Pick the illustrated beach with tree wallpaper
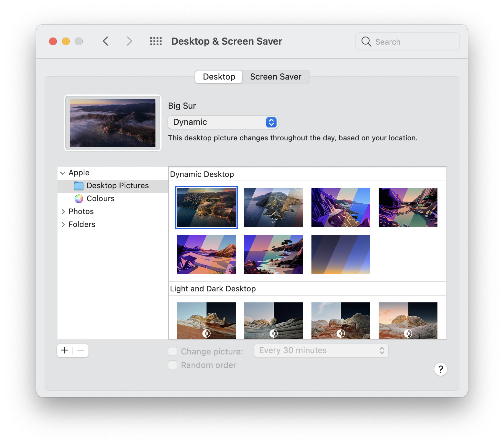Image resolution: width=504 pixels, height=445 pixels. tap(274, 255)
